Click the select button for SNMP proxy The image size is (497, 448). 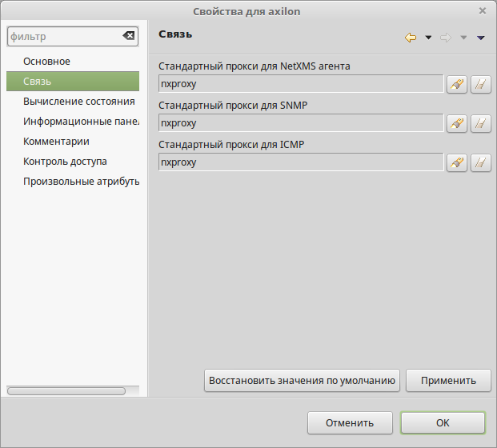457,123
